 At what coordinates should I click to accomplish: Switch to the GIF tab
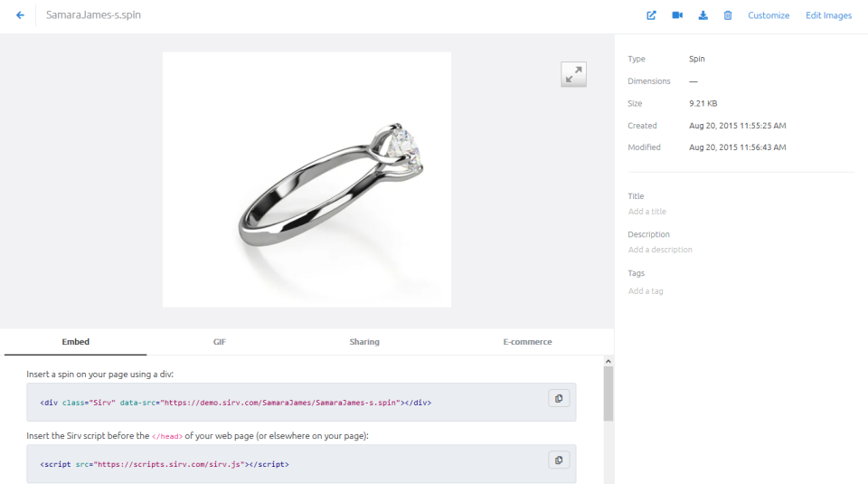click(220, 342)
